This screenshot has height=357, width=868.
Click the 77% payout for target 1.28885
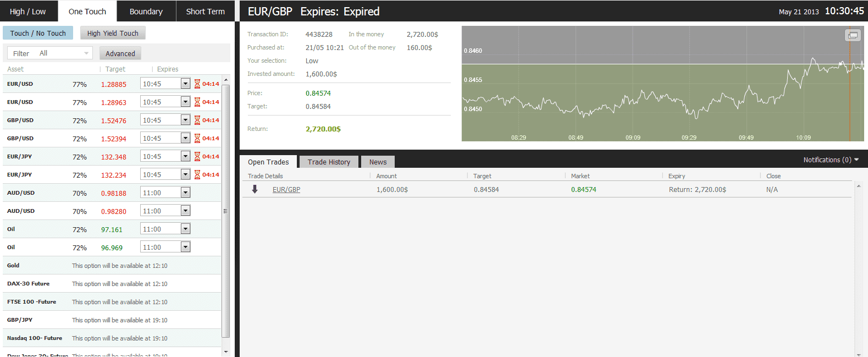coord(80,84)
